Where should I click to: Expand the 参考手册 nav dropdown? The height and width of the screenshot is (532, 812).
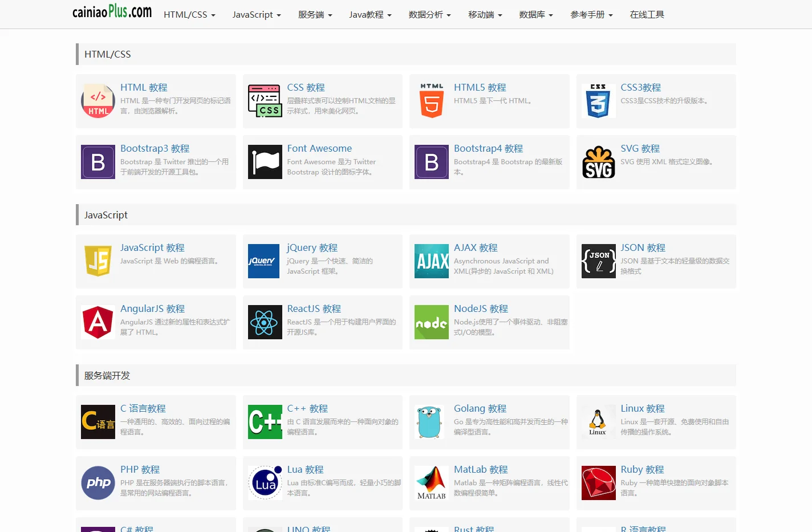(591, 15)
